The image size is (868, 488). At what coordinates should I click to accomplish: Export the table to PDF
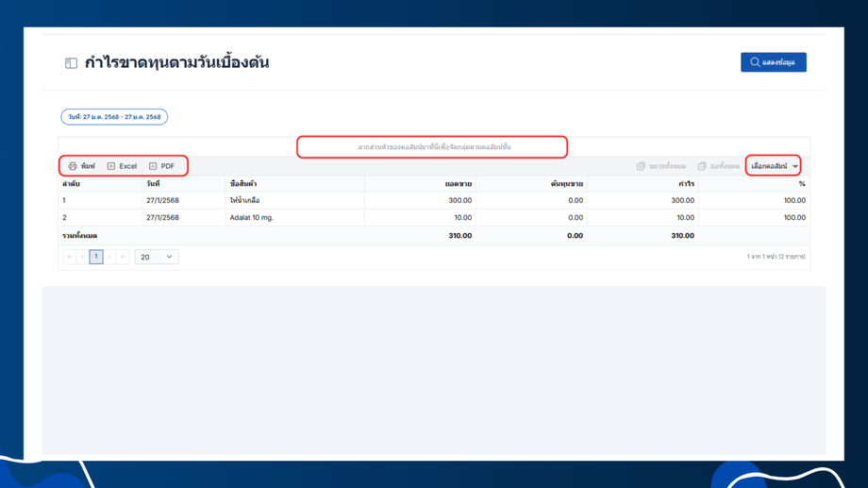(x=161, y=166)
